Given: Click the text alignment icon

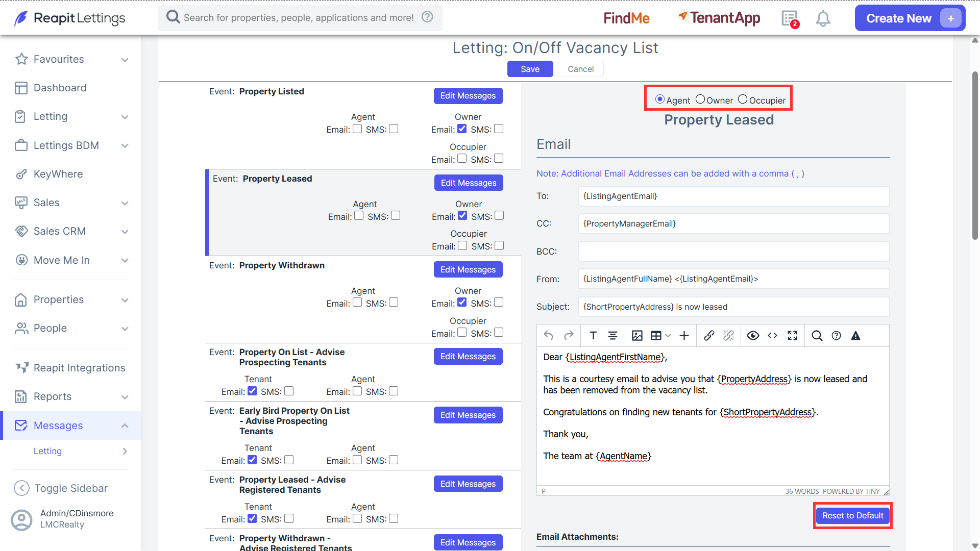Looking at the screenshot, I should (x=612, y=336).
